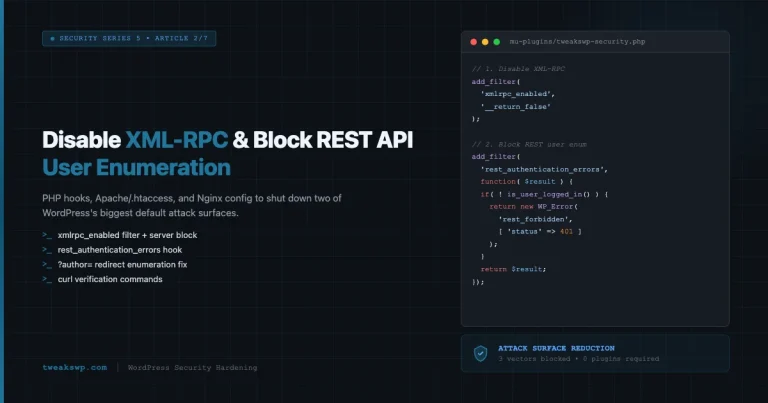
Task: Click the '// 1. Disable XML-RPC' comment line
Action: tap(518, 69)
